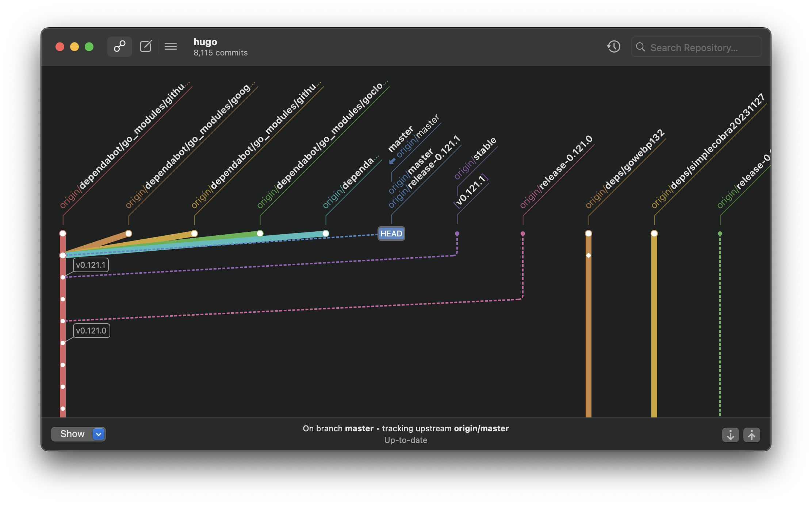Switch to the list view icon
The height and width of the screenshot is (505, 812).
[171, 46]
